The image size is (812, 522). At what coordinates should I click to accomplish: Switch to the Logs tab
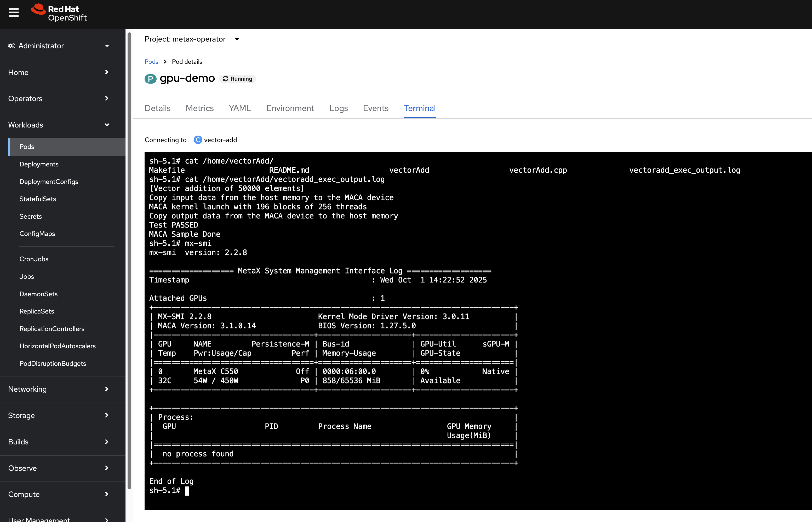tap(338, 108)
